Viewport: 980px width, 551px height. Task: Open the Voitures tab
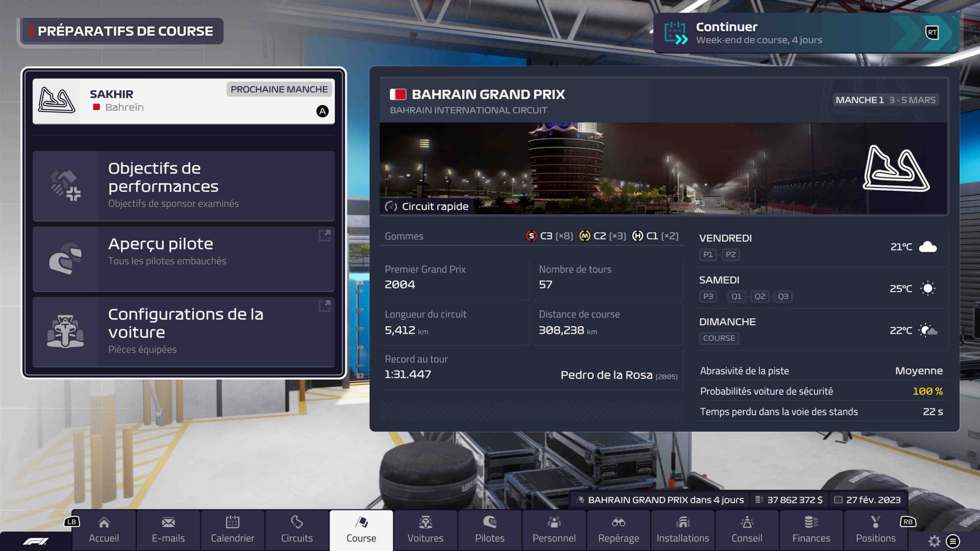[x=425, y=530]
